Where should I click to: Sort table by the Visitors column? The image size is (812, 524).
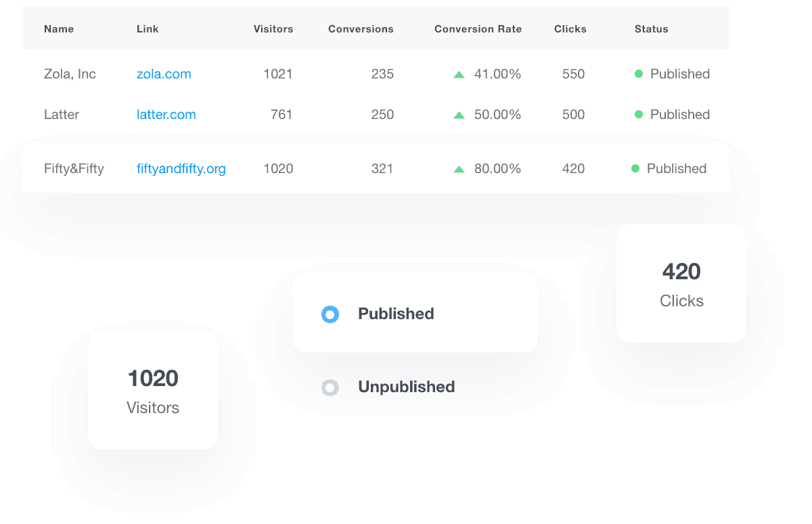click(x=273, y=28)
